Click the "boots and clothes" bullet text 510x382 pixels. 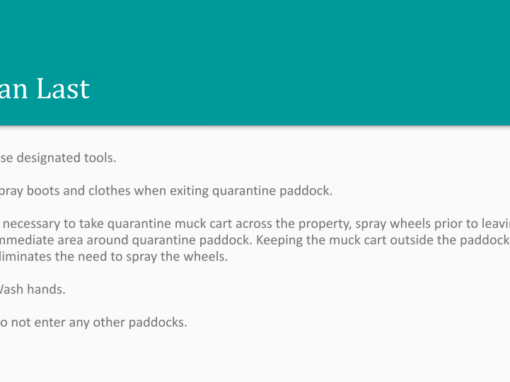(79, 191)
